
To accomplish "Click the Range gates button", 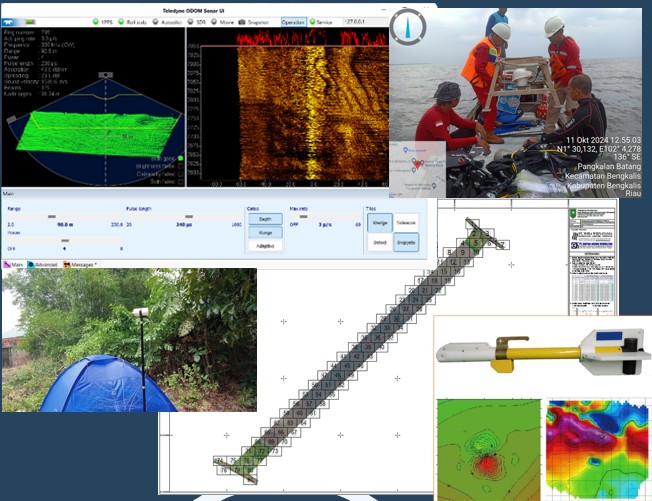I will (x=265, y=232).
